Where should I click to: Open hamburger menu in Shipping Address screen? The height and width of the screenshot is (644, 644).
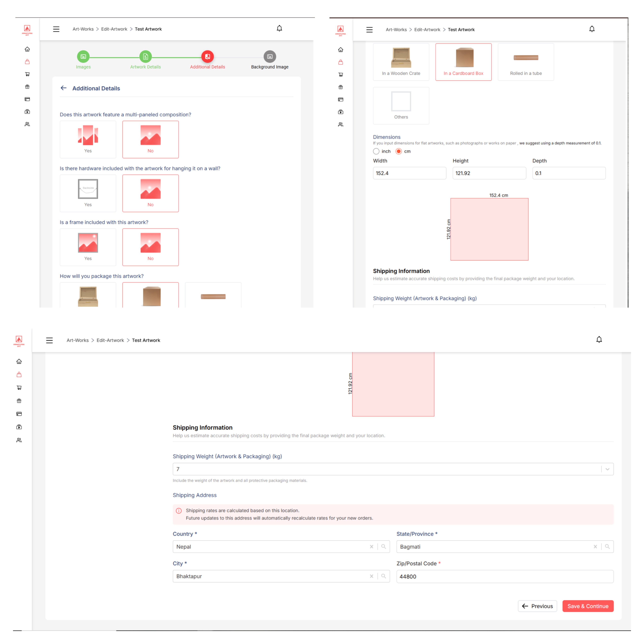pos(49,340)
